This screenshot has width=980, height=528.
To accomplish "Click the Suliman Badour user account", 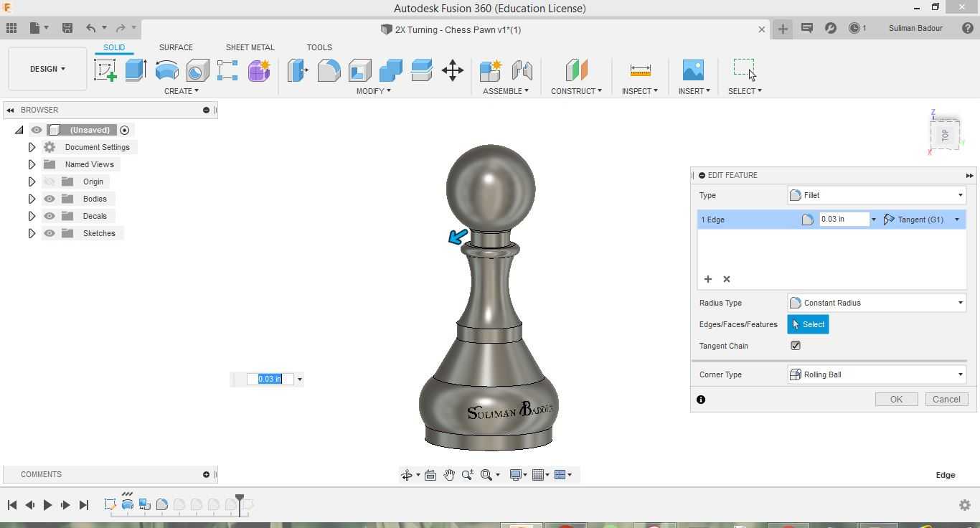I will (x=915, y=28).
